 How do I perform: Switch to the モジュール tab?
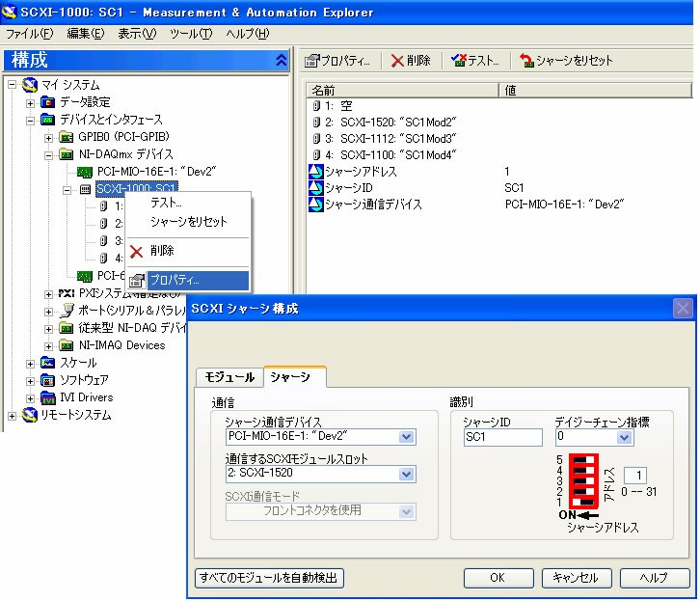tap(229, 377)
